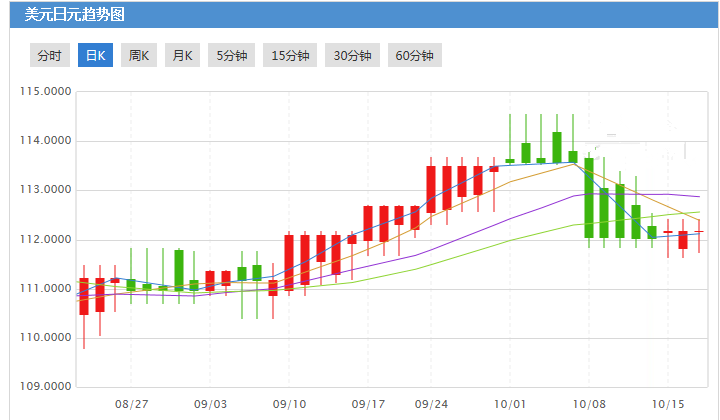Switch to 60分钟 interval view
Viewport: 720px width, 420px height.
pyautogui.click(x=414, y=56)
